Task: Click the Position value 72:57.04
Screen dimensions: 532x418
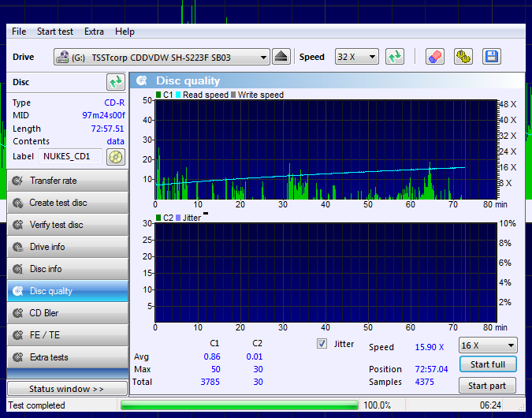Action: pyautogui.click(x=431, y=369)
